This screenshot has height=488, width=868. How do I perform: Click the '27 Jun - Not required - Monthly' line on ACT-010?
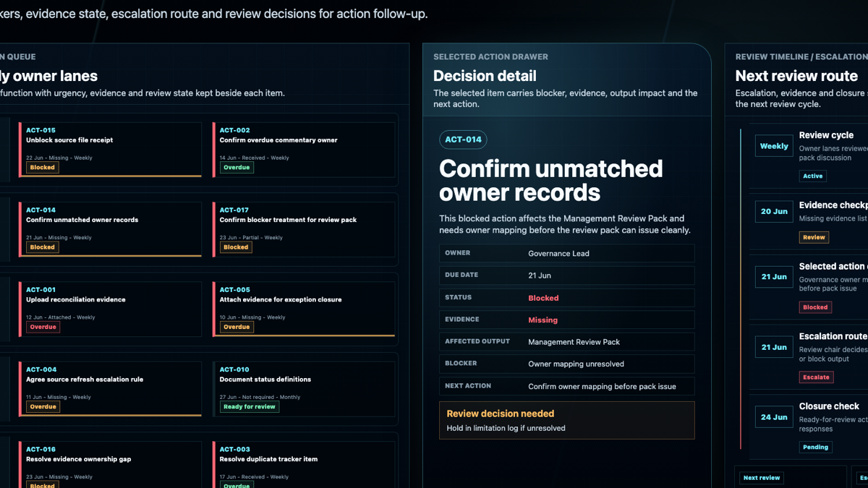click(x=260, y=397)
